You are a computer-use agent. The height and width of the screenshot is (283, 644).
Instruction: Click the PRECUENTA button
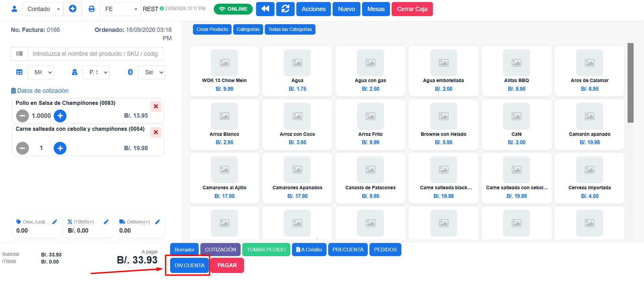tap(348, 250)
